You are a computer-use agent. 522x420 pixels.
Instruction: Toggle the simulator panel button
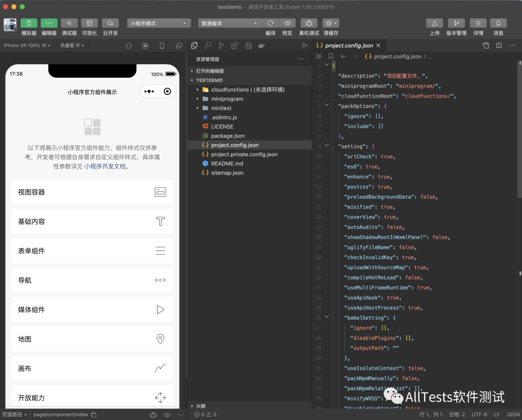29,23
